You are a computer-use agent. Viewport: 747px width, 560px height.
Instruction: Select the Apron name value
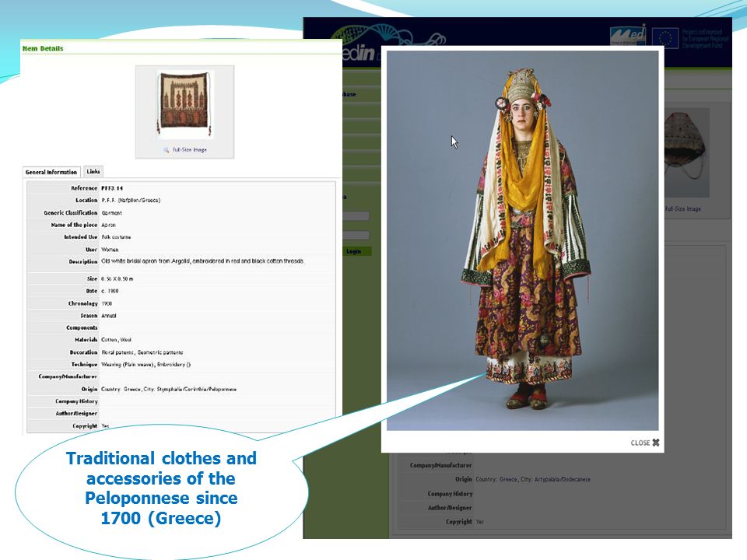point(109,225)
